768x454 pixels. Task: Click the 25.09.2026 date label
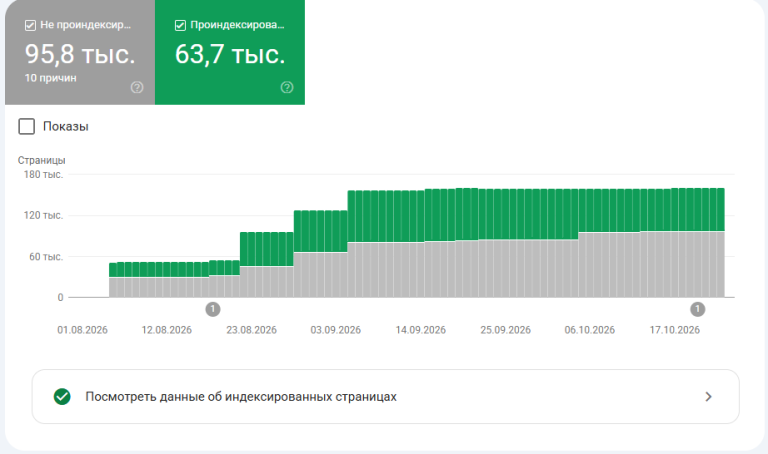click(x=505, y=330)
